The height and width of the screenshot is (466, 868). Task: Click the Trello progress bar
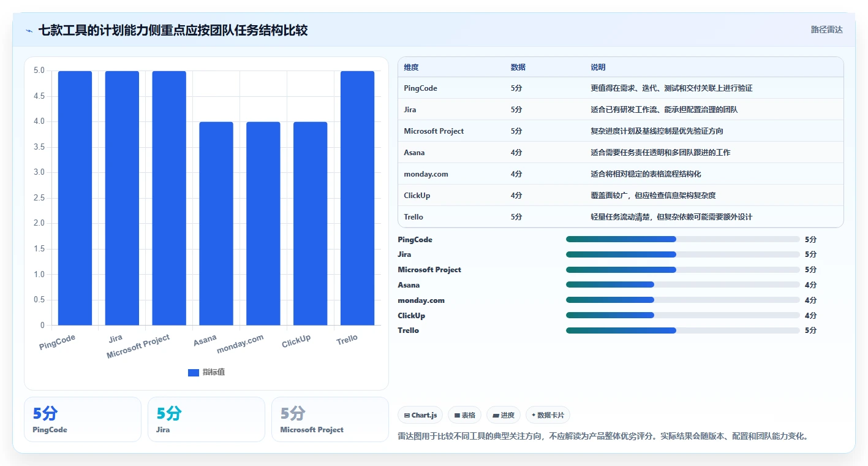pos(683,330)
